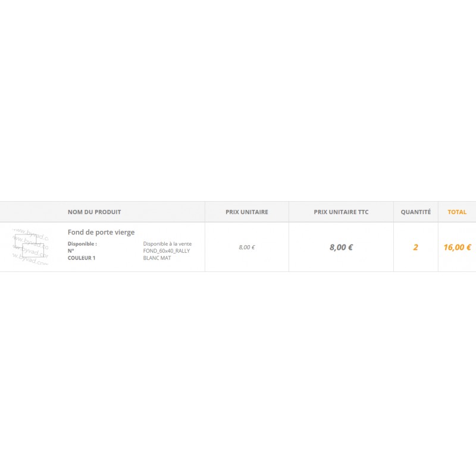Screen dimensions: 476x476
Task: Select the Disponible à la vente text
Action: pos(167,244)
